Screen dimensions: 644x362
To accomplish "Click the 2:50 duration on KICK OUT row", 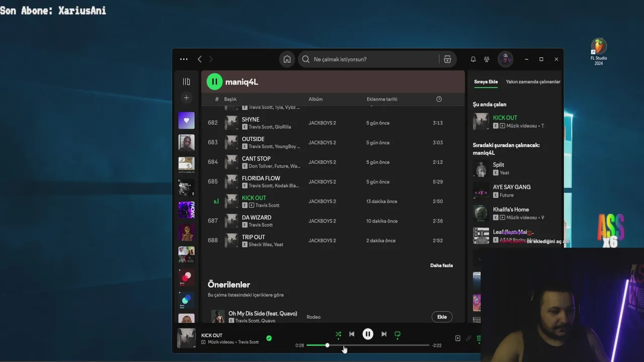I will click(x=438, y=201).
